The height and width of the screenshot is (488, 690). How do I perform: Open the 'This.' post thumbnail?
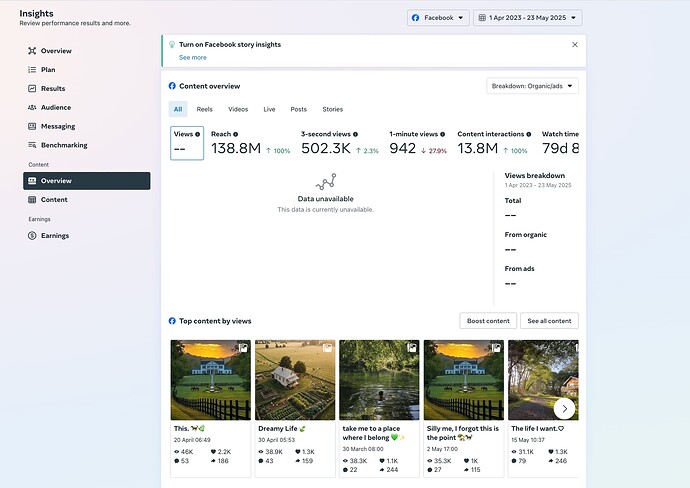point(211,380)
